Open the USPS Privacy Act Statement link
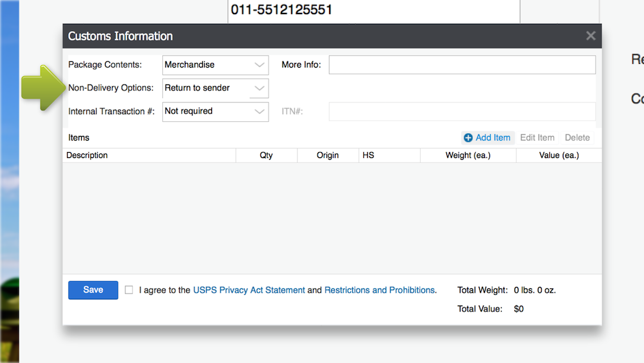The image size is (644, 363). (249, 290)
